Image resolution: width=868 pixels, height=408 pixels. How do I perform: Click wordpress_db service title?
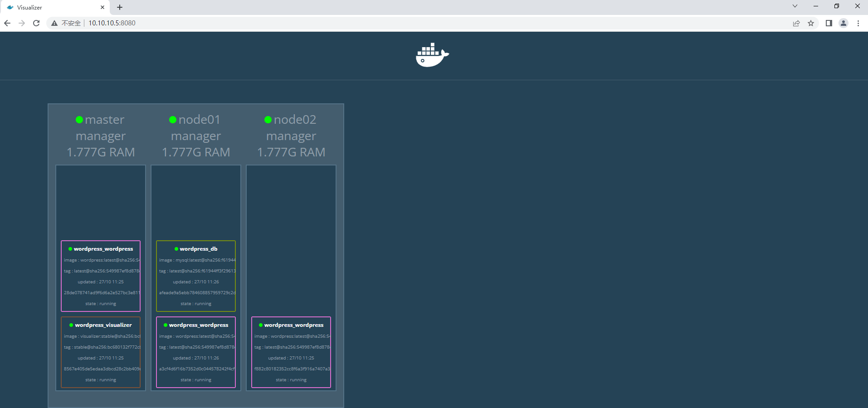point(199,249)
